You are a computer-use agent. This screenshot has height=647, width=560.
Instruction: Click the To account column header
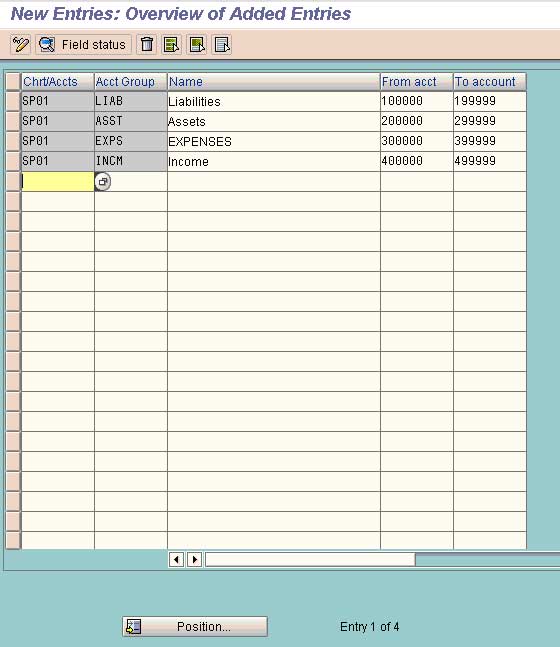pyautogui.click(x=490, y=82)
